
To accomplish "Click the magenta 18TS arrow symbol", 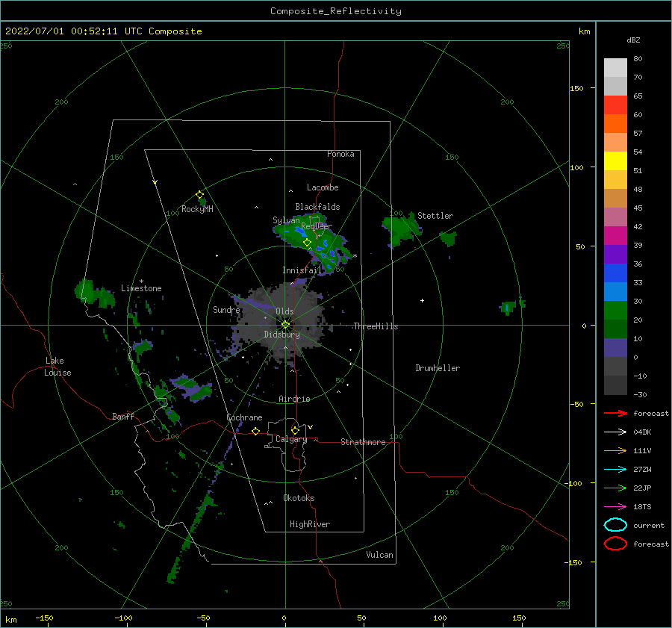I will point(615,507).
